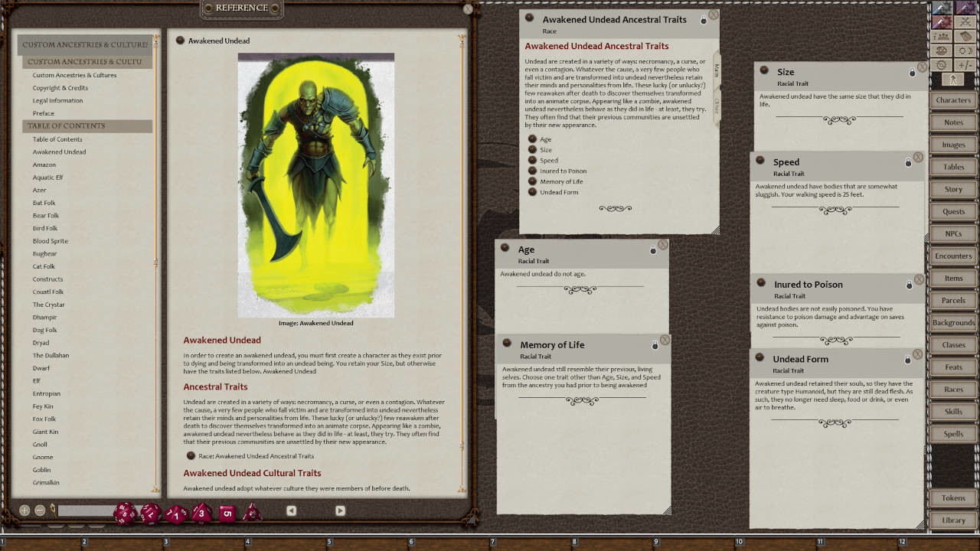Select the Main tab on traits window
Image resolution: width=980 pixels, height=551 pixels.
(717, 70)
